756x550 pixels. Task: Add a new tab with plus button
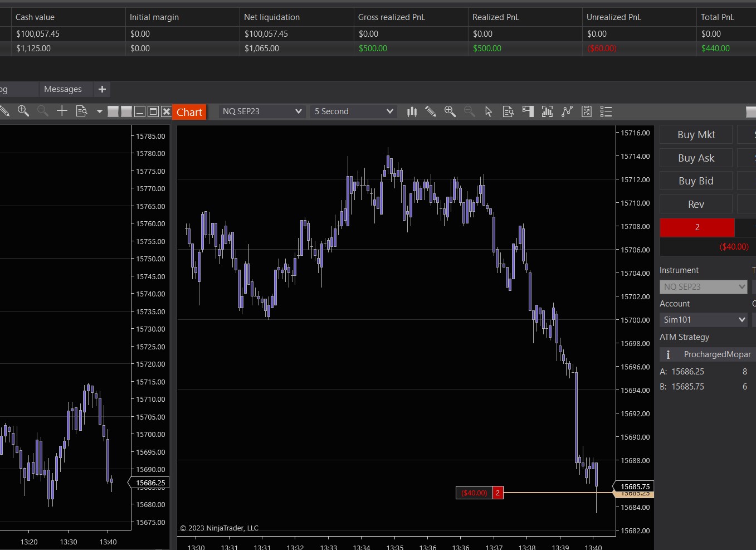[x=102, y=89]
